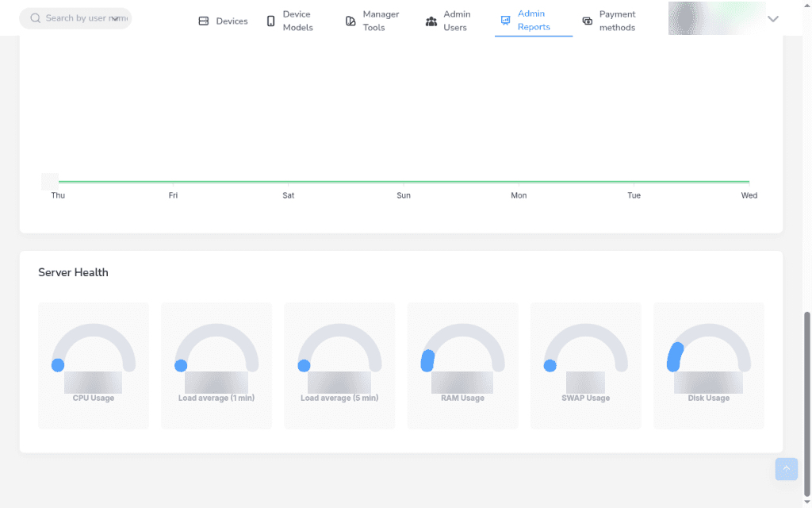The height and width of the screenshot is (508, 812).
Task: Click the Sat axis label
Action: 289,195
